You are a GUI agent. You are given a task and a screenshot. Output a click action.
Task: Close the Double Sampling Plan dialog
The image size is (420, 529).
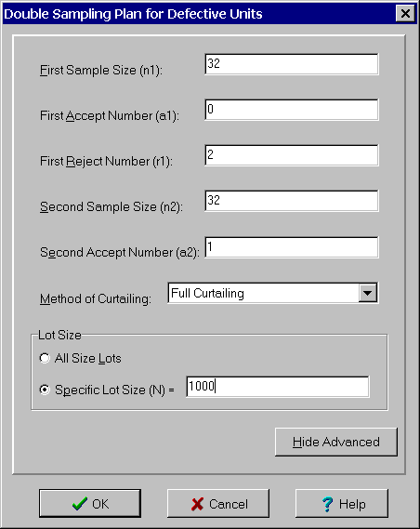(405, 14)
